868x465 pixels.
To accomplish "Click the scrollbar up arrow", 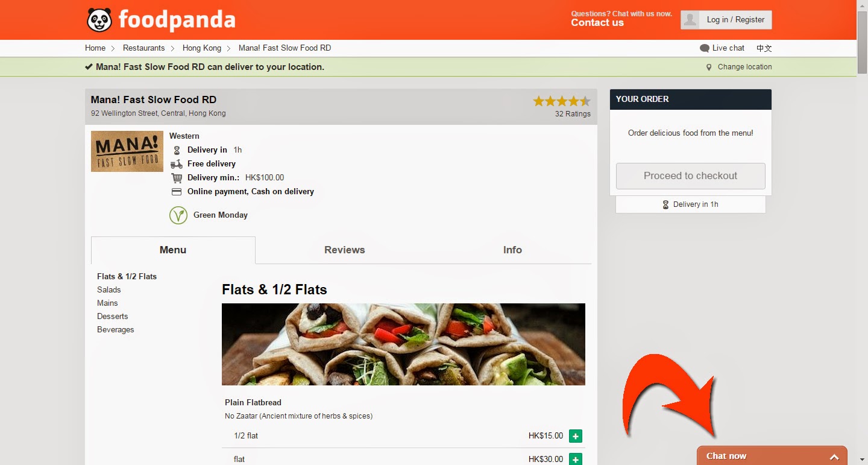I will [862, 5].
